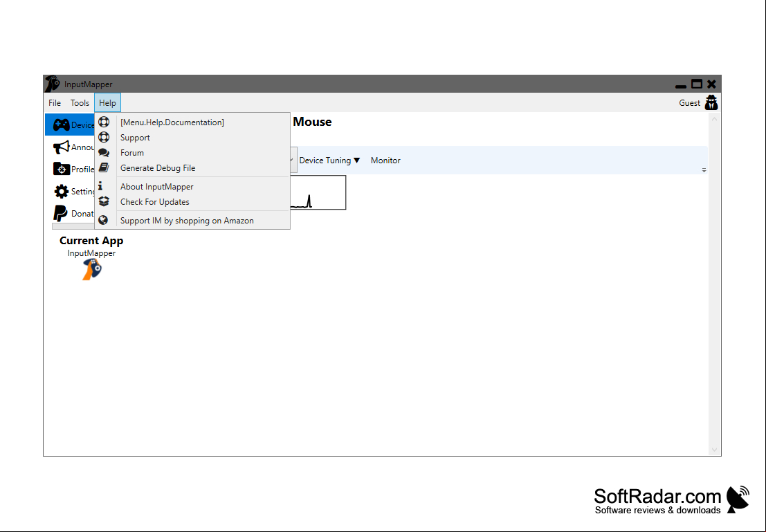Expand the toolbar overflow arrow

click(704, 170)
